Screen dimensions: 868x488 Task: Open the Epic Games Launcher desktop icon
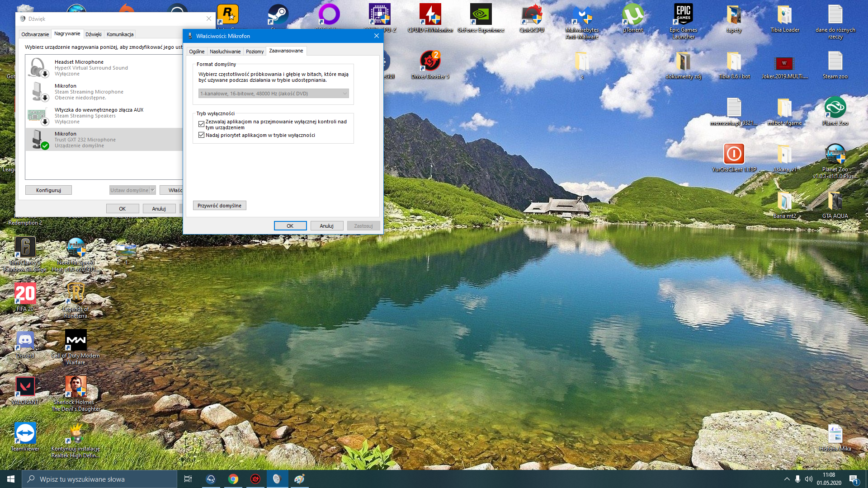point(683,15)
